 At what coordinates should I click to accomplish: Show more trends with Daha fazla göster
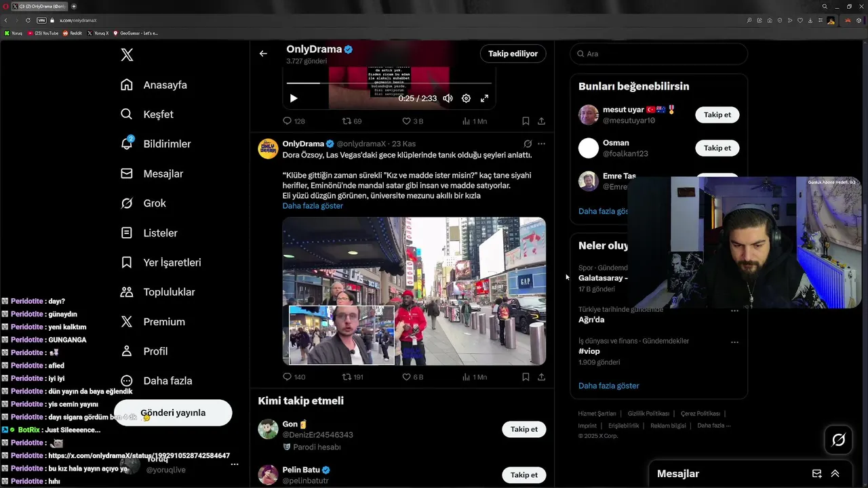click(608, 386)
